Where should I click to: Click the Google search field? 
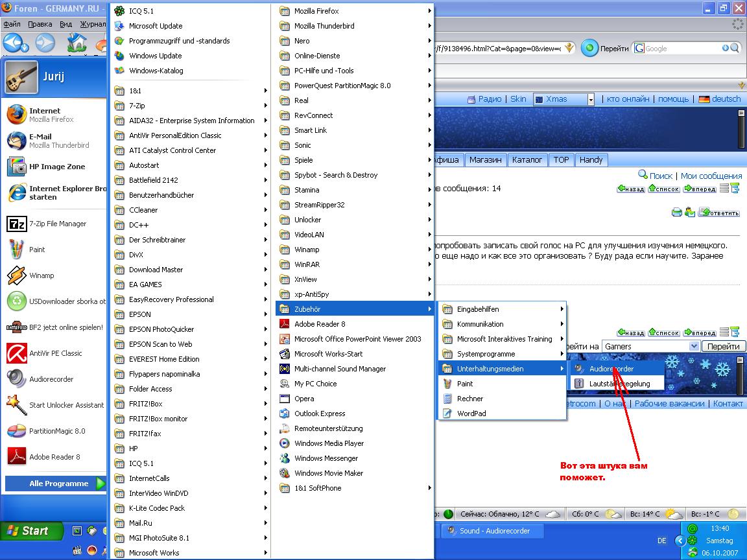click(683, 48)
